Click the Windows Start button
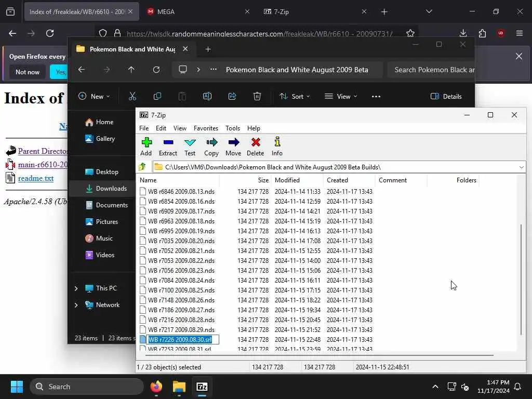Viewport: 532px width, 399px height. 17,387
